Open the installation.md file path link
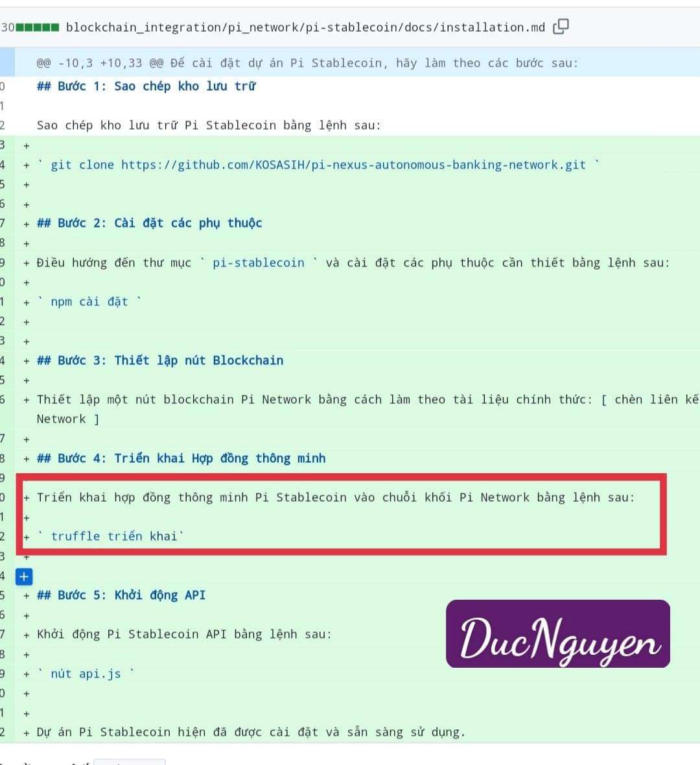 (x=305, y=27)
